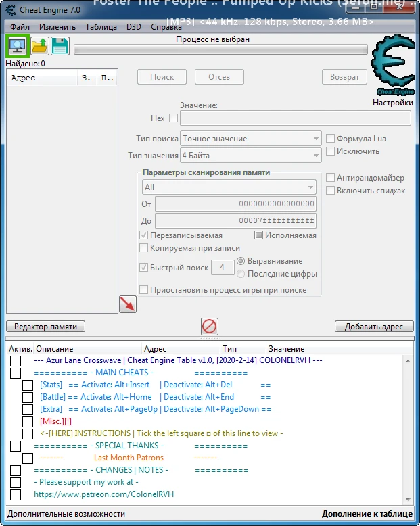Tick the patreon.com/ColonelRVH entry checkbox

pos(16,494)
